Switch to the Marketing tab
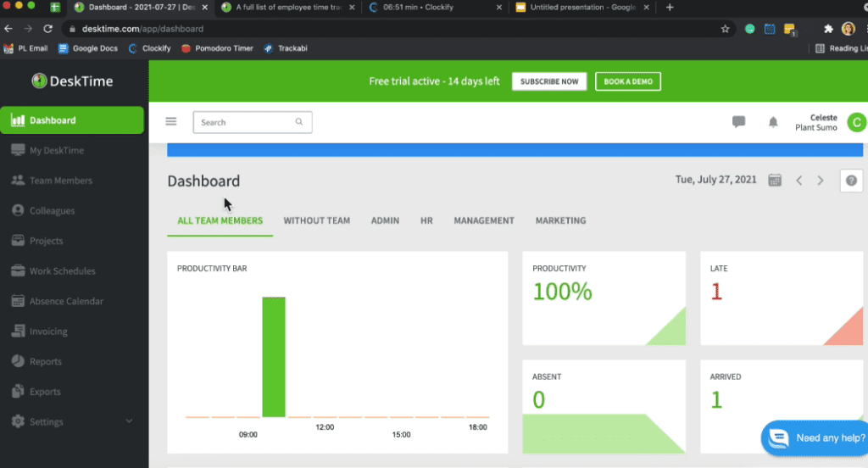The image size is (868, 468). click(560, 220)
